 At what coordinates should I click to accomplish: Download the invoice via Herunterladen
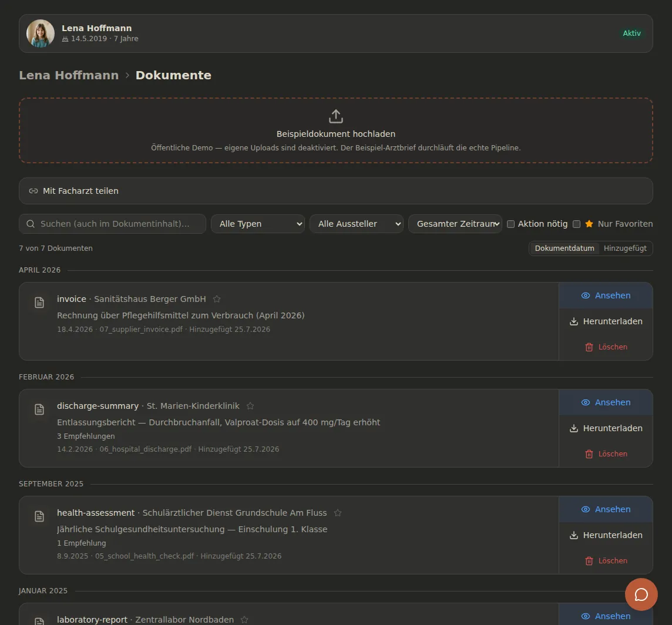[606, 321]
